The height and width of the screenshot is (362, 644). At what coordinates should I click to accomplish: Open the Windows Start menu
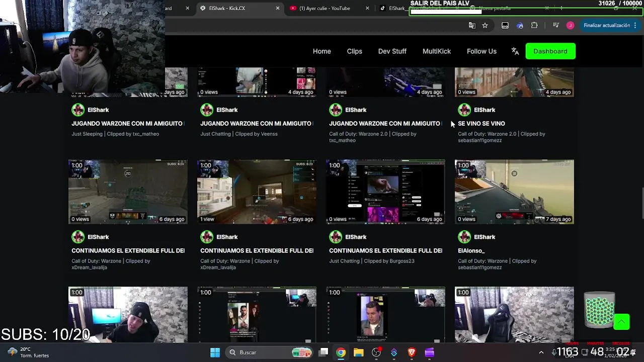point(215,352)
